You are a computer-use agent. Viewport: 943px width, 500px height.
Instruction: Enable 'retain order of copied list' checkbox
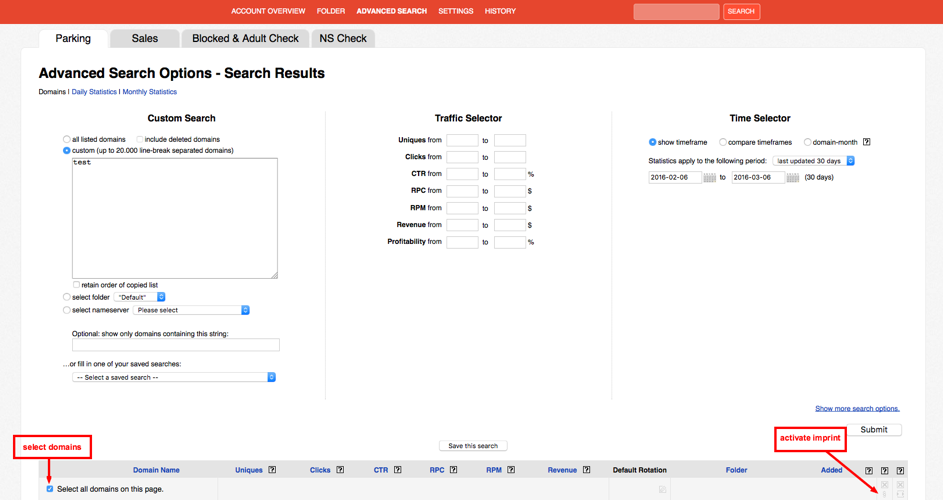(77, 285)
